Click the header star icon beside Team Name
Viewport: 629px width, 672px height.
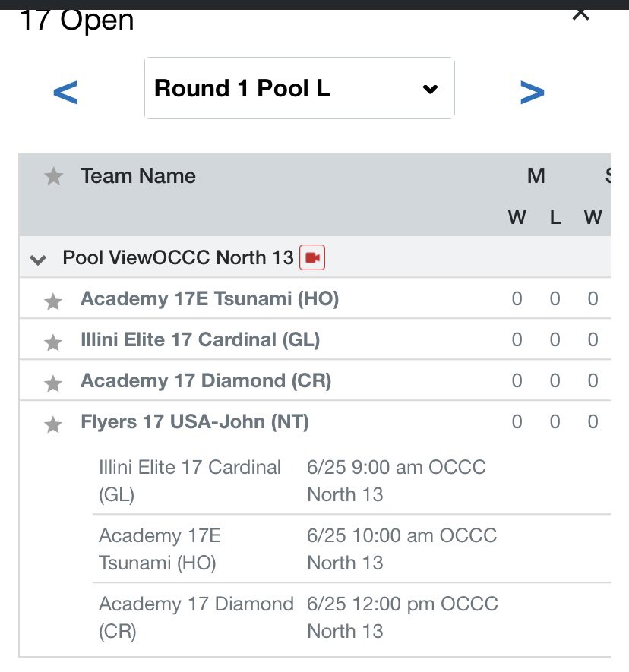click(54, 176)
